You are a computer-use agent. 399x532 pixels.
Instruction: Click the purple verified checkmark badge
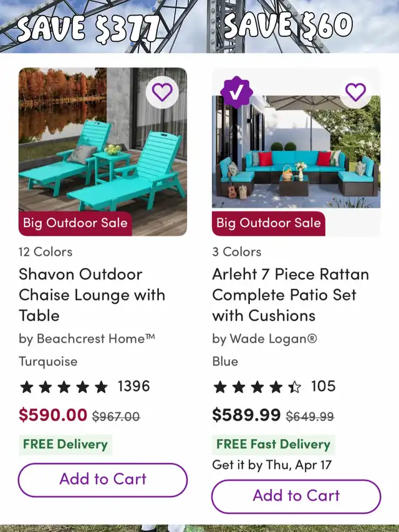237,93
